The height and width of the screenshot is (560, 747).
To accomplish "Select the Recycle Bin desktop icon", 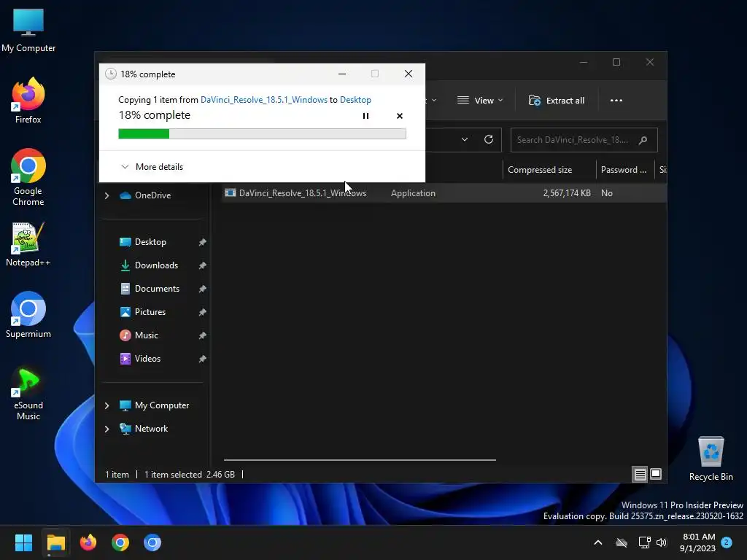I will tap(711, 459).
